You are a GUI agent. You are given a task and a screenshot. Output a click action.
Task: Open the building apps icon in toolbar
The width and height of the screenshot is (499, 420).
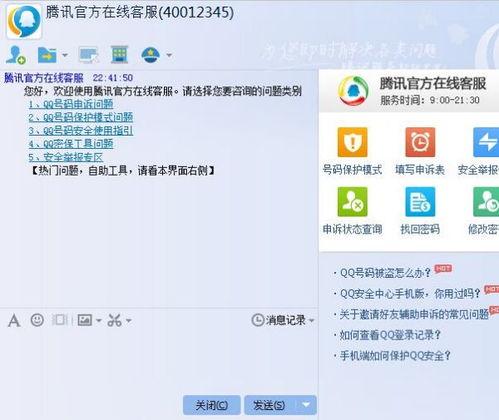(120, 54)
